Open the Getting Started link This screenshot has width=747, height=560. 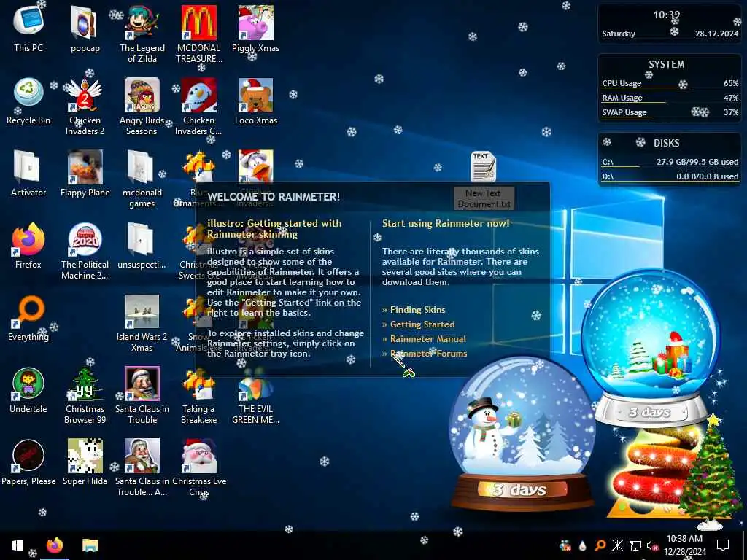422,324
